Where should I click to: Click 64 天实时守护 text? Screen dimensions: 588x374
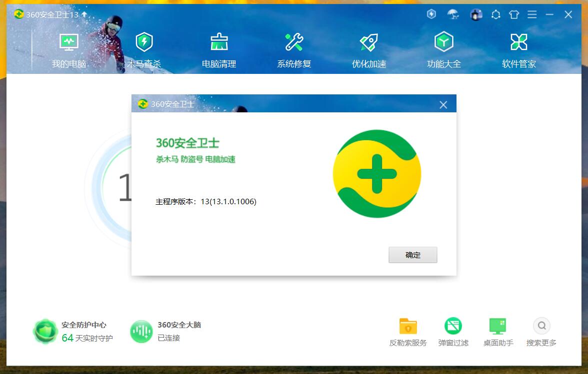(x=87, y=338)
